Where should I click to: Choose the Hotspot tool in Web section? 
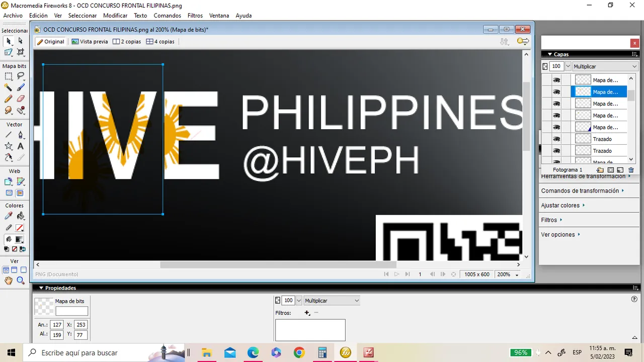click(x=9, y=182)
